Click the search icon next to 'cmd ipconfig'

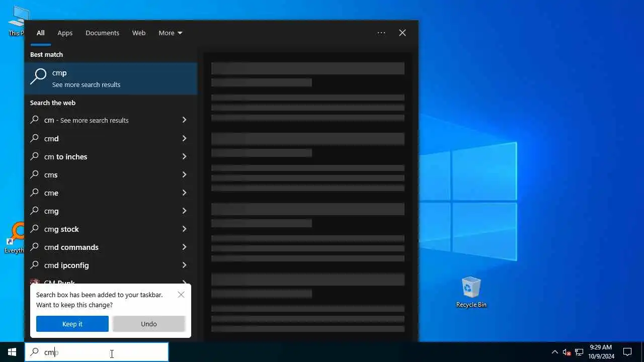pyautogui.click(x=34, y=265)
